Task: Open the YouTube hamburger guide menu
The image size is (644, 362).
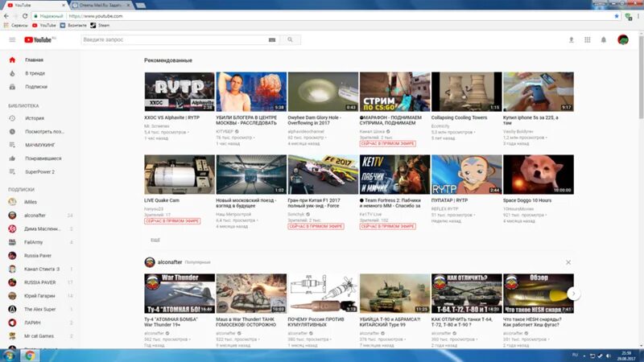Action: 12,39
